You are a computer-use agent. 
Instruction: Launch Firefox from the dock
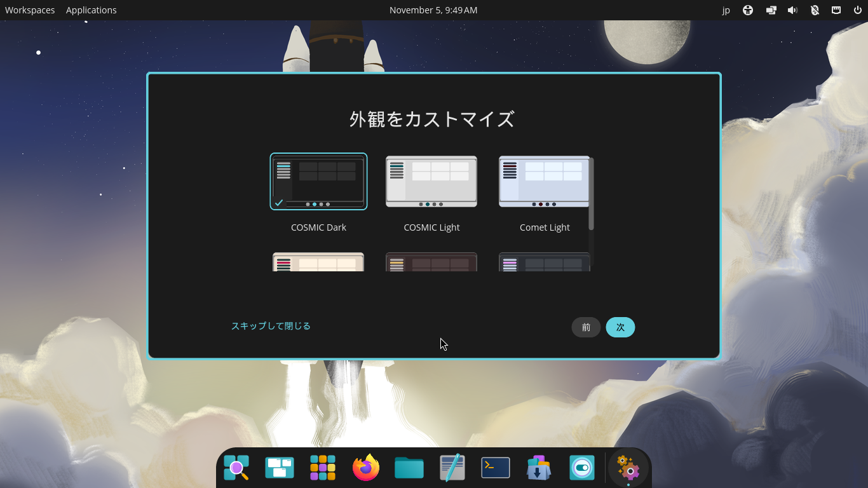(x=366, y=468)
